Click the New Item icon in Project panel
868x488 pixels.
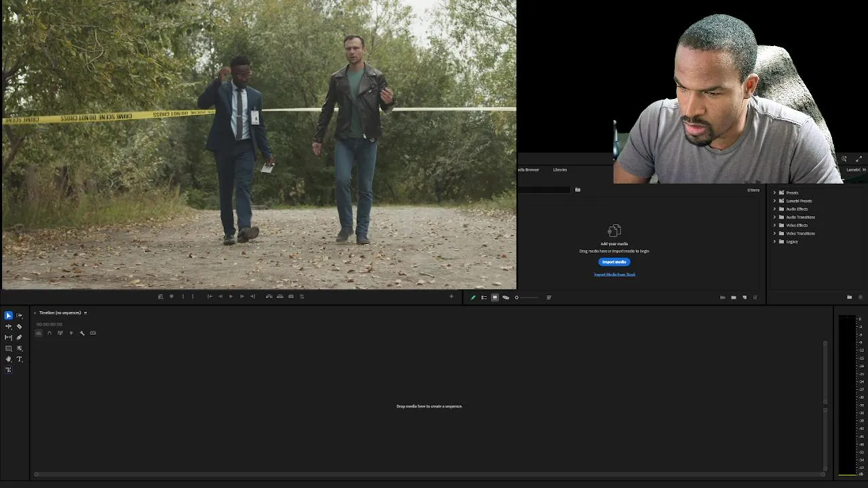point(745,297)
